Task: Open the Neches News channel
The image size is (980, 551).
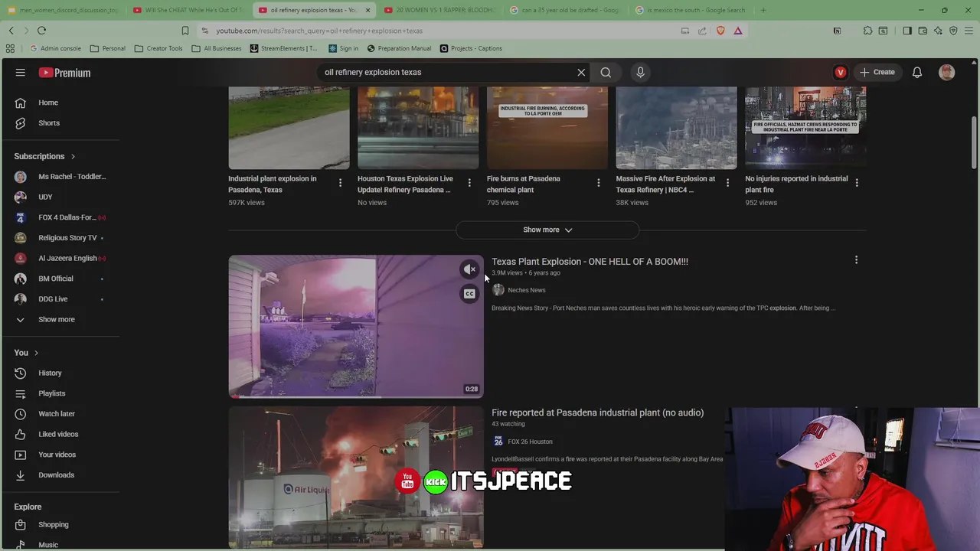Action: pos(527,290)
